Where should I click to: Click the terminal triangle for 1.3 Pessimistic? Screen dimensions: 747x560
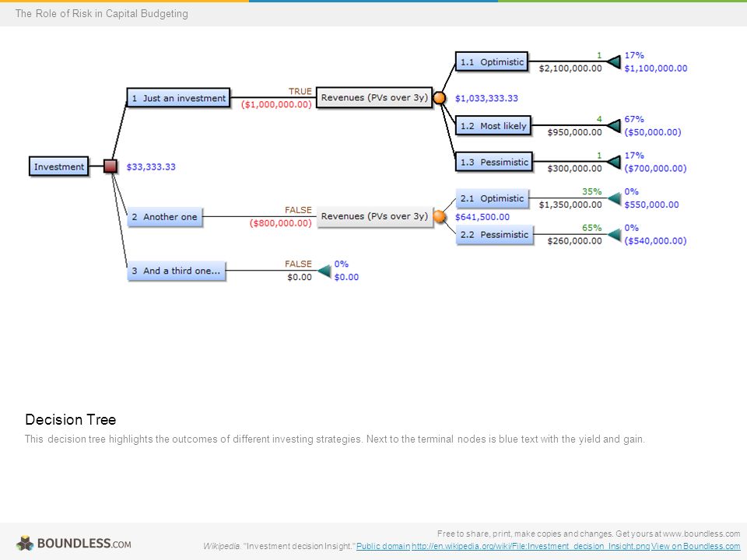click(x=614, y=162)
